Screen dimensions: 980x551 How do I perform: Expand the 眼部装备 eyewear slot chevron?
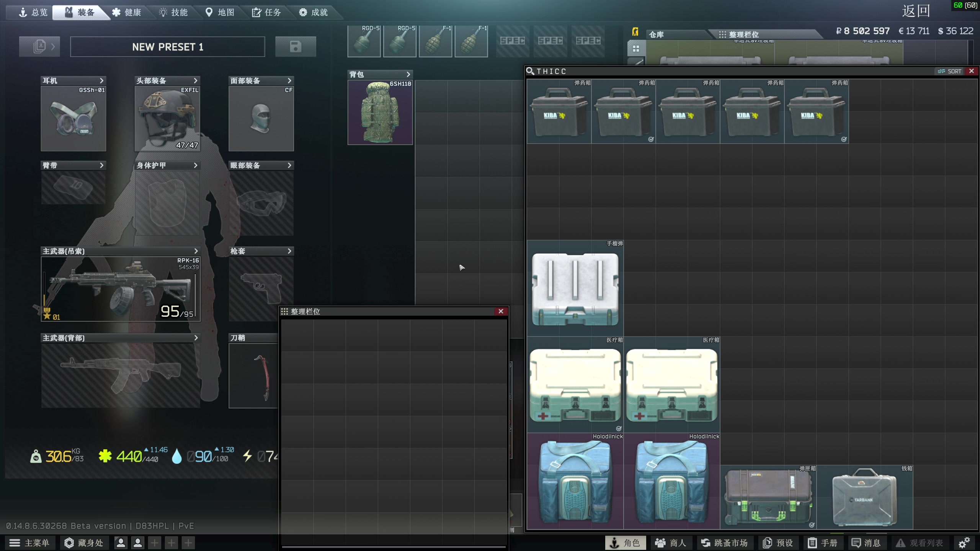(289, 165)
